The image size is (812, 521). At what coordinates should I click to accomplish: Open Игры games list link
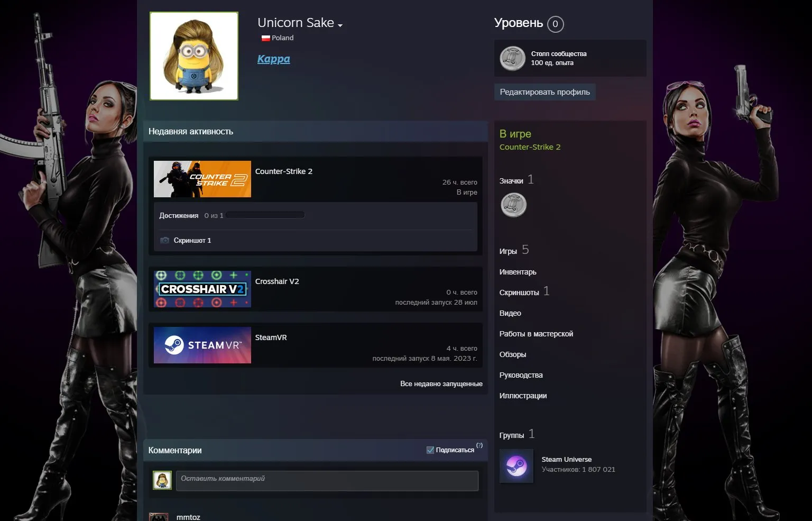(x=508, y=251)
